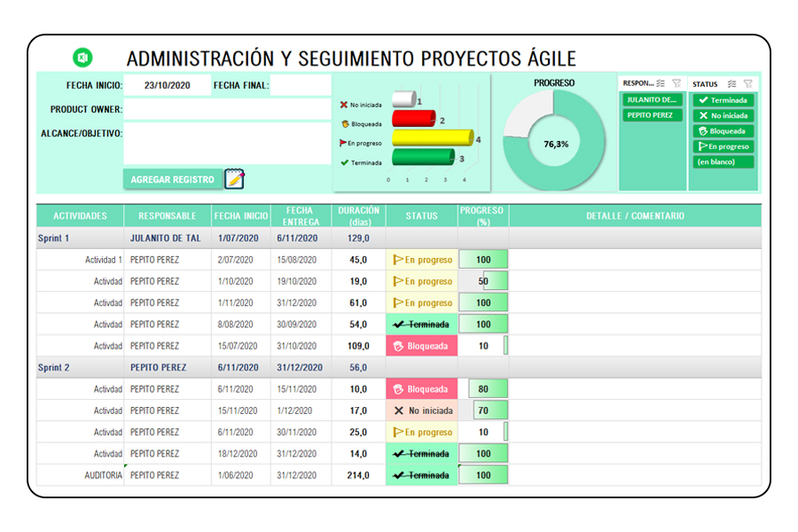This screenshot has width=798, height=532.
Task: Filter by PEPITO PEREZ in responsible slicer
Action: [652, 115]
